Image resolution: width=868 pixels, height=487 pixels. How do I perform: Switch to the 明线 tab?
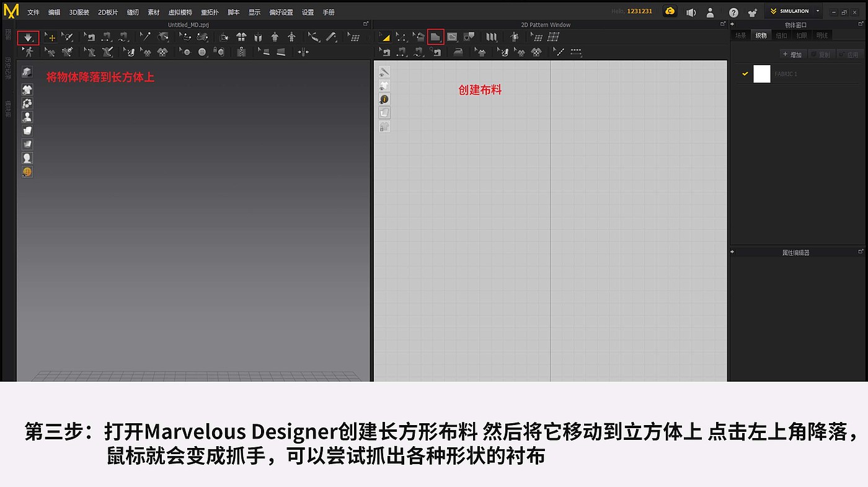822,35
